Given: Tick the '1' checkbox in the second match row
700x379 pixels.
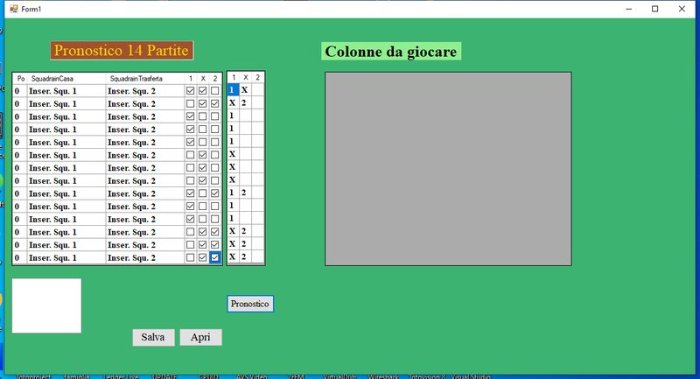Looking at the screenshot, I should point(190,104).
